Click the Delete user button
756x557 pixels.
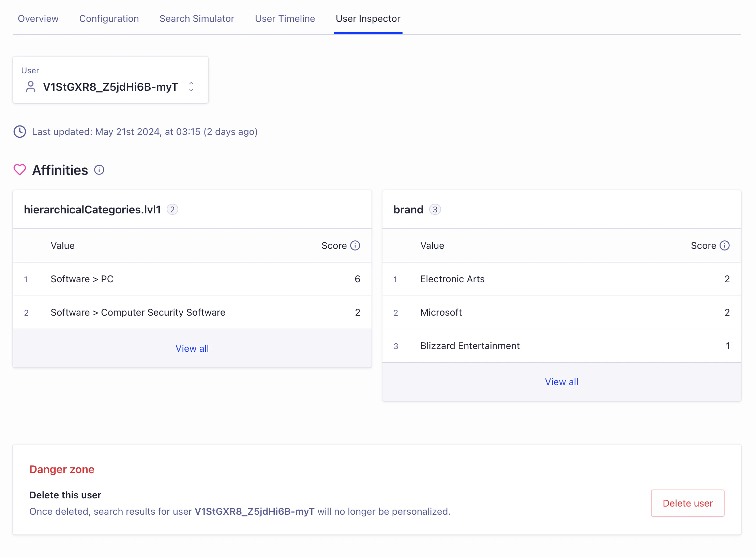point(687,503)
